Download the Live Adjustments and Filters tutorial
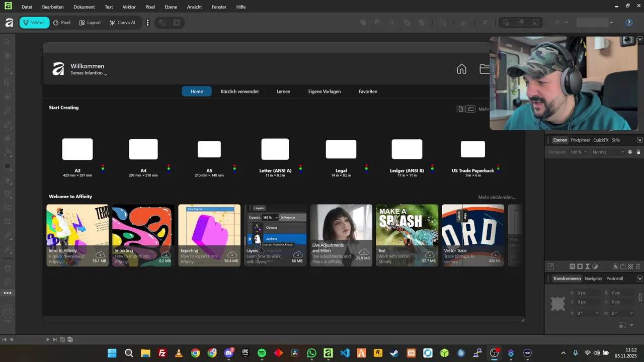The height and width of the screenshot is (362, 644). pos(364,251)
